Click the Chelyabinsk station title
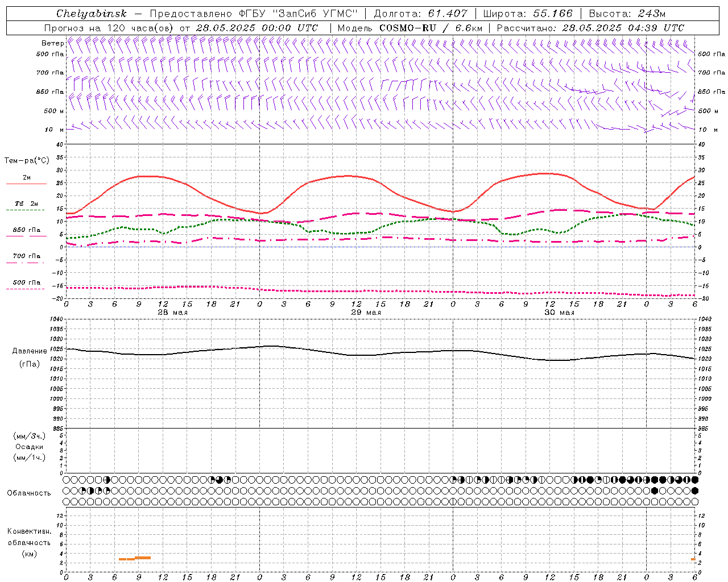The image size is (728, 582). point(92,14)
